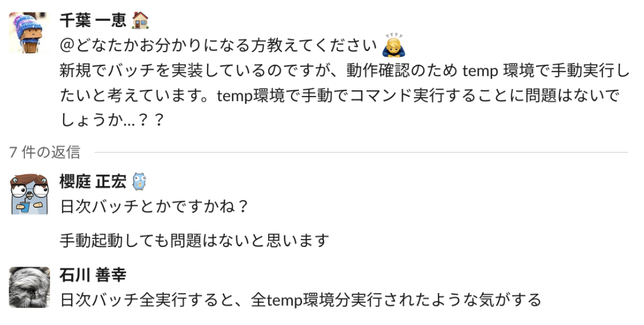Viewport: 644px width, 325px height.
Task: Click 千葉 一恵's knitted-hat profile avatar
Action: pos(30,32)
